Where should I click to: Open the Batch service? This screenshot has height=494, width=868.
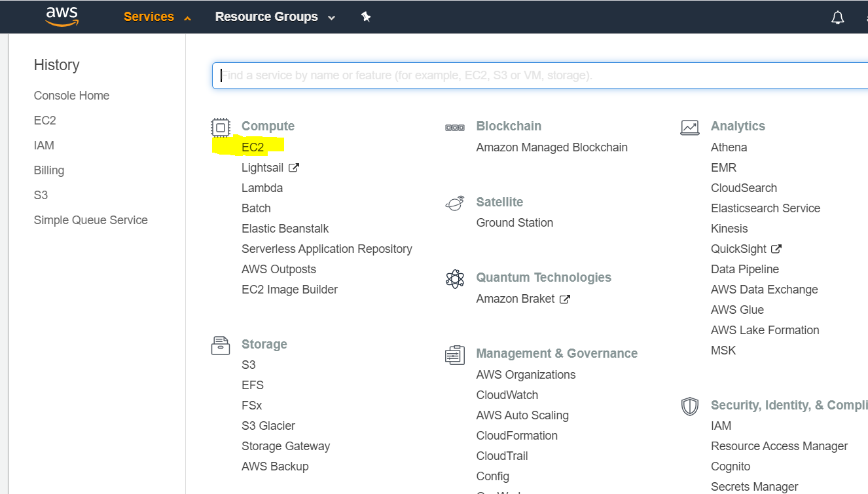[x=256, y=208]
